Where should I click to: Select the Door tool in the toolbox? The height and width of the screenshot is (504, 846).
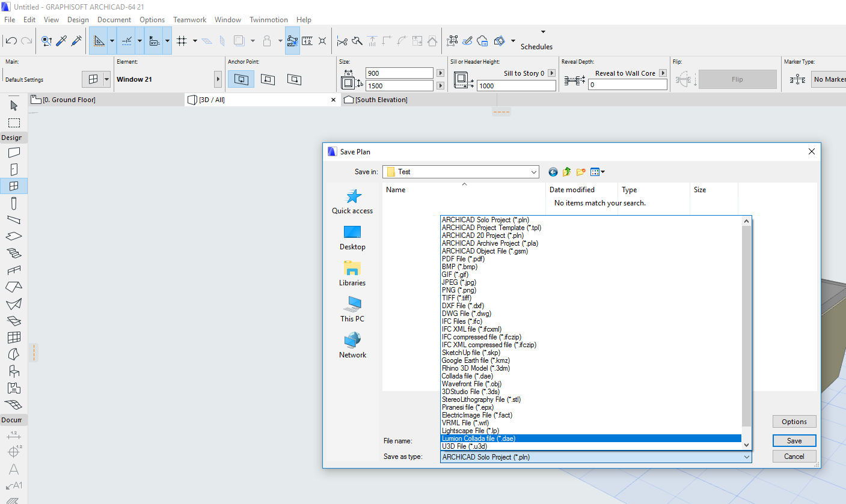point(14,169)
